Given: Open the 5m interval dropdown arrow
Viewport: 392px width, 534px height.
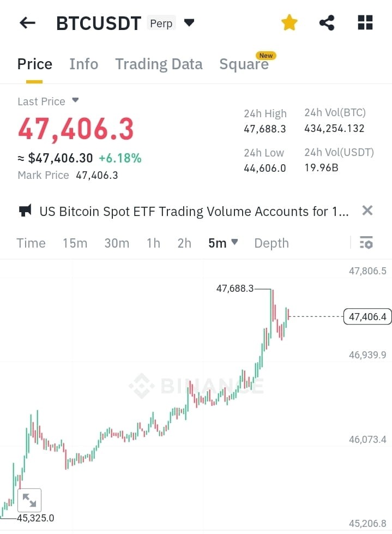Looking at the screenshot, I should click(x=234, y=243).
